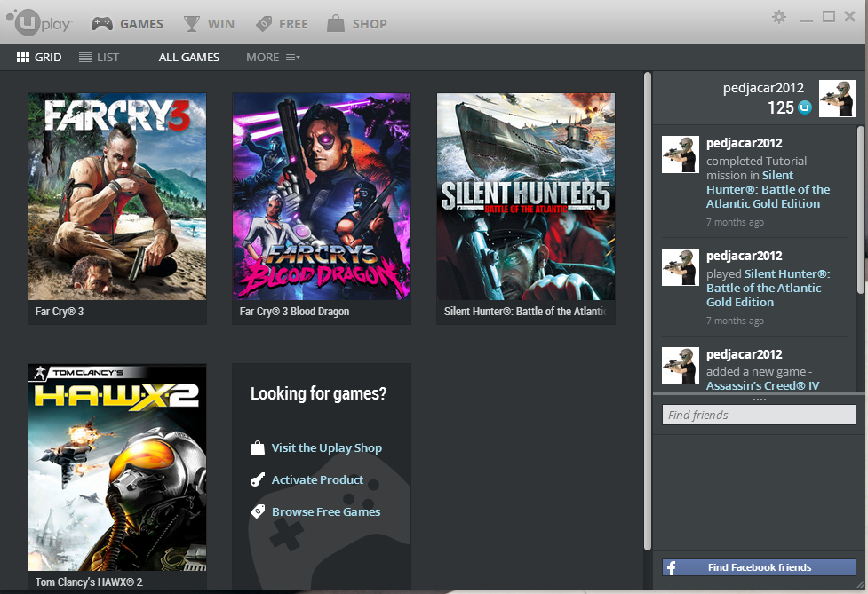Image resolution: width=868 pixels, height=594 pixels.
Task: Click the 'Far Cry® 3' title label
Action: pyautogui.click(x=60, y=312)
